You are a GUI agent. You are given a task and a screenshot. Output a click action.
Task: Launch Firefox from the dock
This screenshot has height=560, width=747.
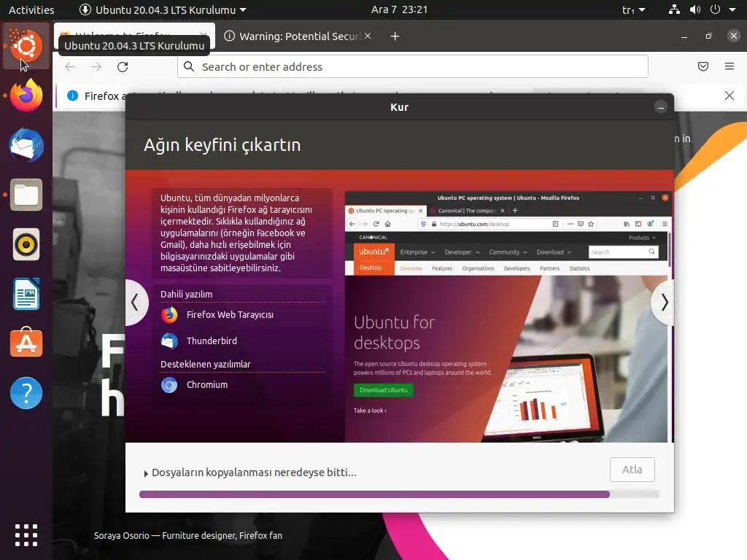[26, 96]
